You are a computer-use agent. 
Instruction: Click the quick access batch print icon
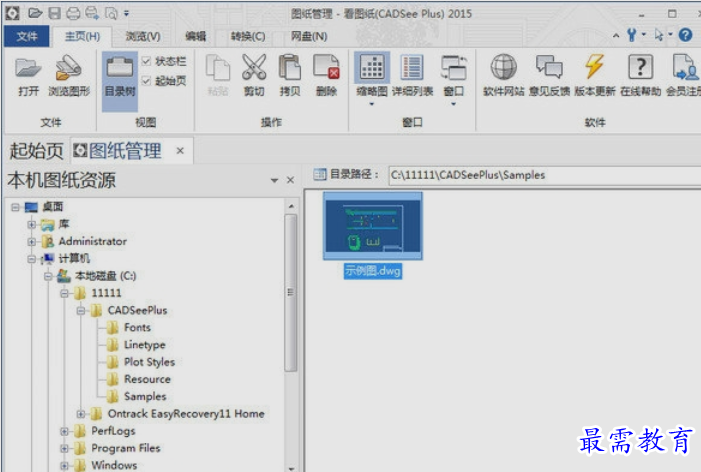pyautogui.click(x=92, y=13)
